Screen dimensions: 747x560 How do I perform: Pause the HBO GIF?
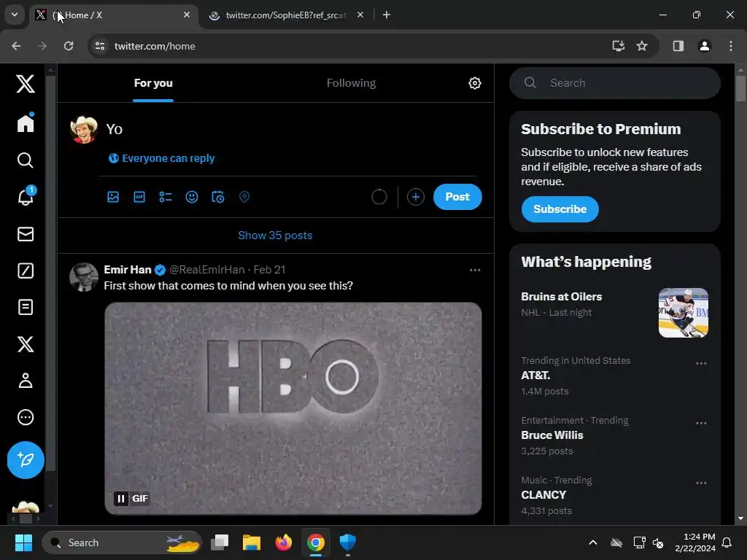121,499
